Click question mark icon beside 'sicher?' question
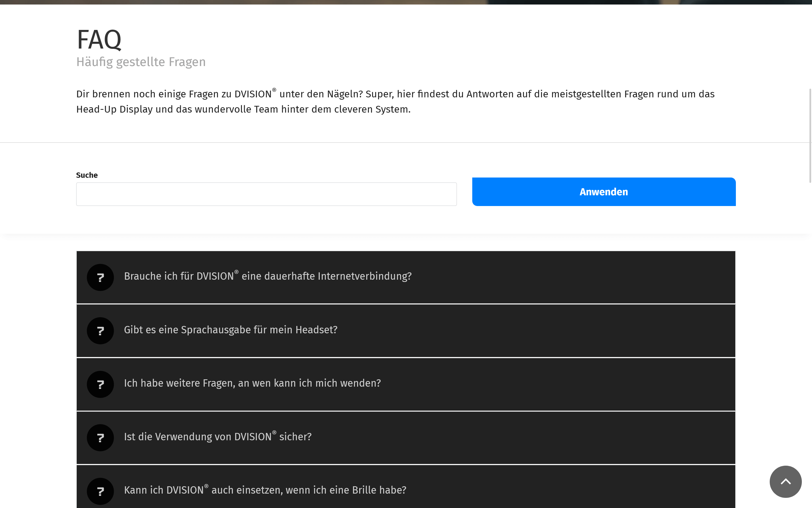The width and height of the screenshot is (812, 508). pyautogui.click(x=100, y=438)
